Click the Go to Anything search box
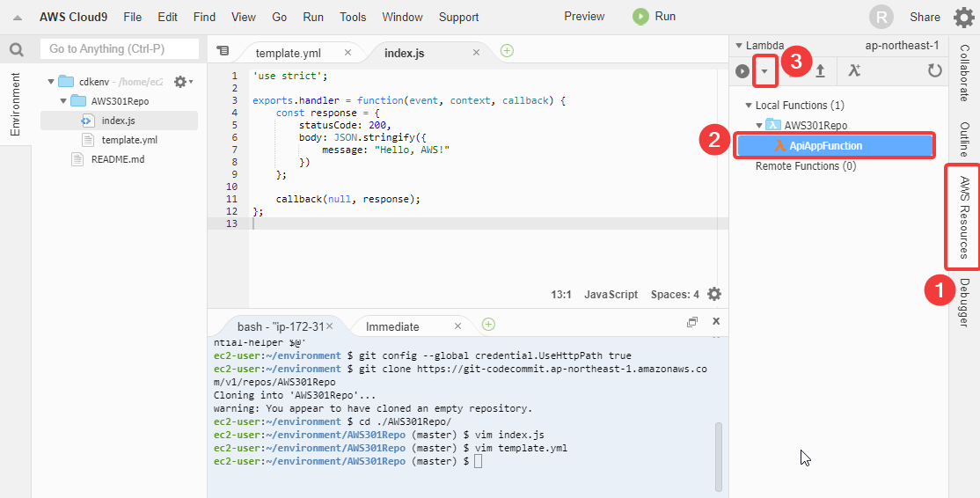The width and height of the screenshot is (980, 498). (120, 48)
